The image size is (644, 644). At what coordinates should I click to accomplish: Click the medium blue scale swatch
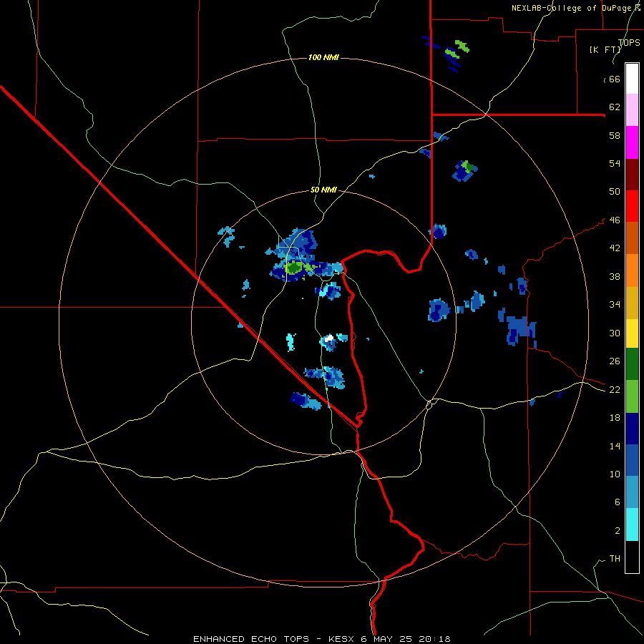pyautogui.click(x=632, y=460)
